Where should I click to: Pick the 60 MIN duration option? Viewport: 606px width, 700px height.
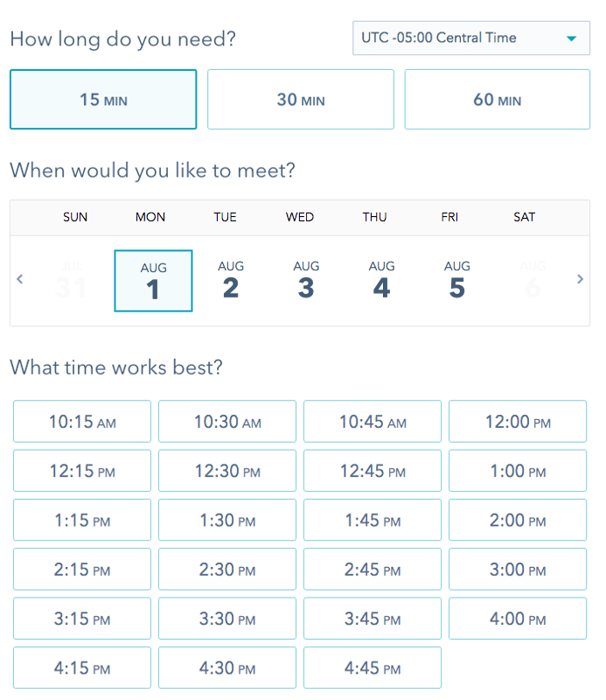click(498, 100)
